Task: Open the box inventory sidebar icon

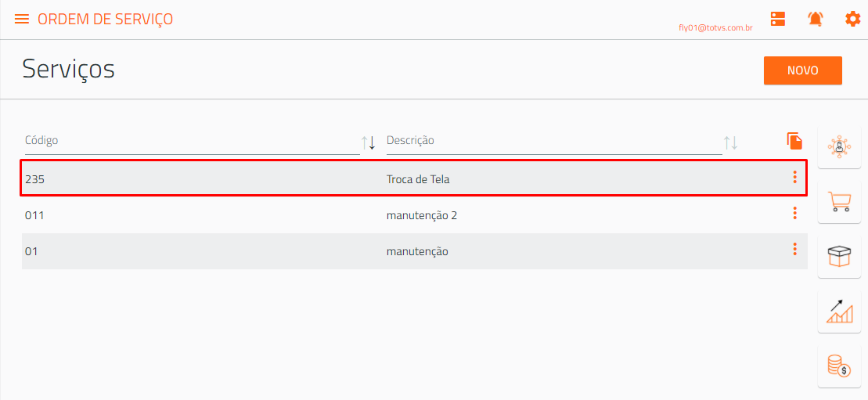Action: coord(839,257)
